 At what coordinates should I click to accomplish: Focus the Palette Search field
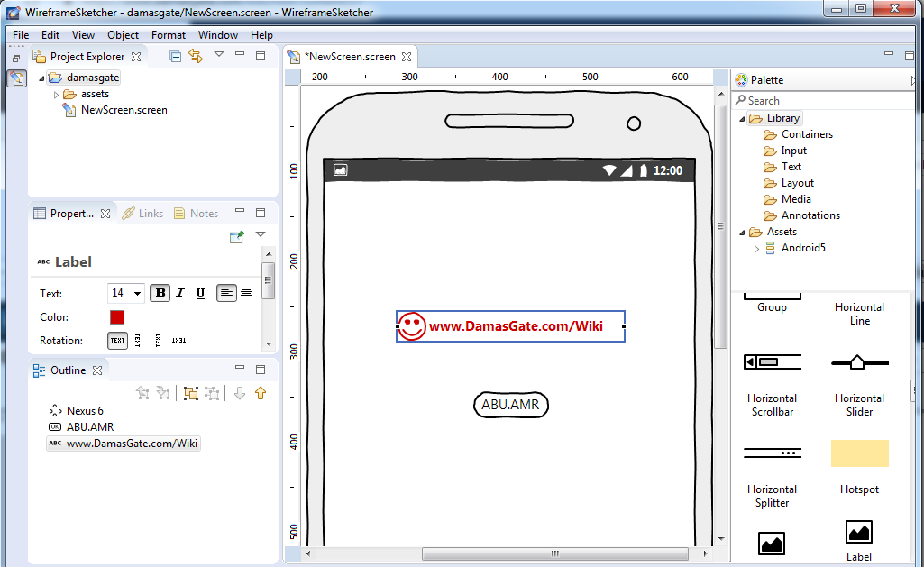(824, 101)
